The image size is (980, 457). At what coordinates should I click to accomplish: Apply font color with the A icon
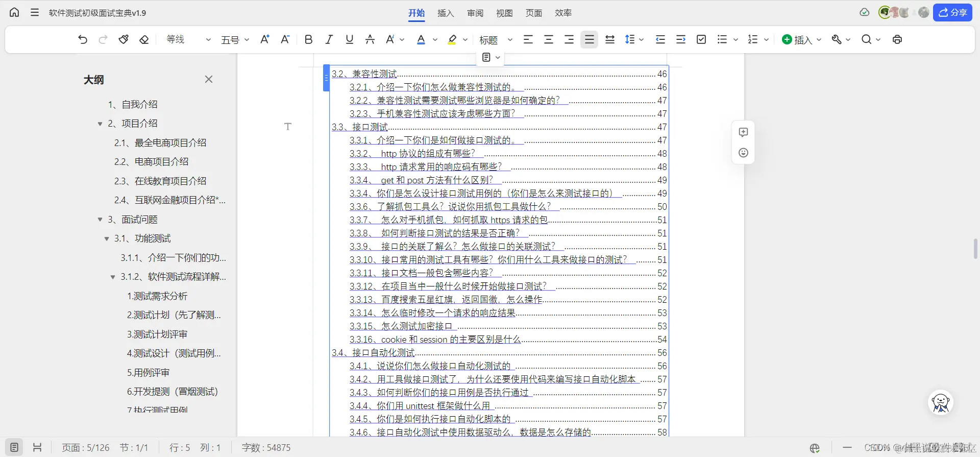coord(421,39)
